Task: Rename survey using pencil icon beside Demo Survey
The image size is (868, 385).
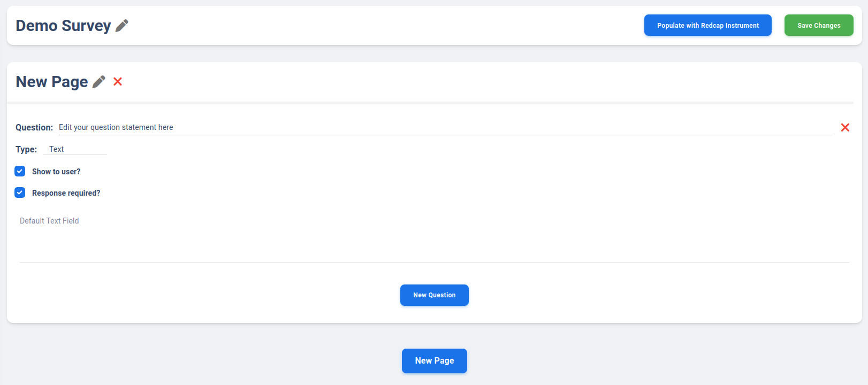Action: [123, 25]
